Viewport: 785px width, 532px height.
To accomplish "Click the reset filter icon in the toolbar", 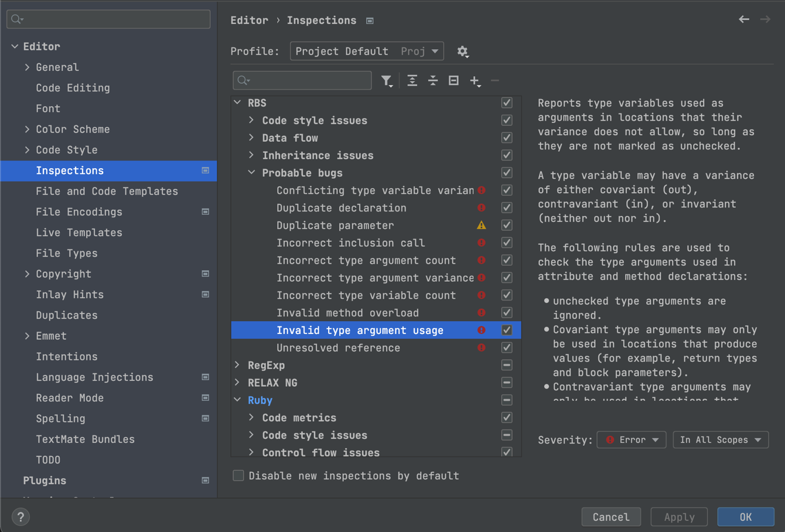I will 453,80.
